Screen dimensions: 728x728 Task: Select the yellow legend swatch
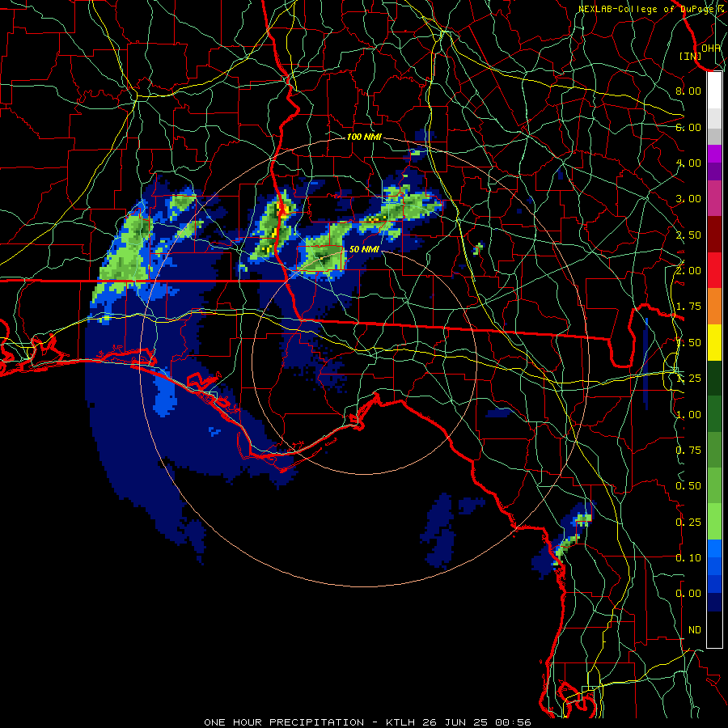[714, 343]
